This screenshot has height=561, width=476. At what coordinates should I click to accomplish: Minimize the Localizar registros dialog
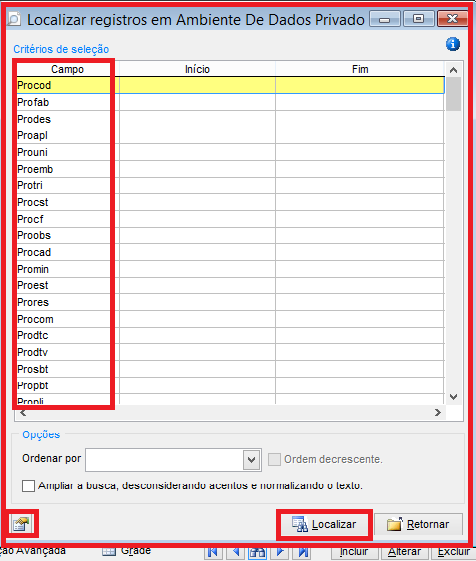[x=385, y=19]
